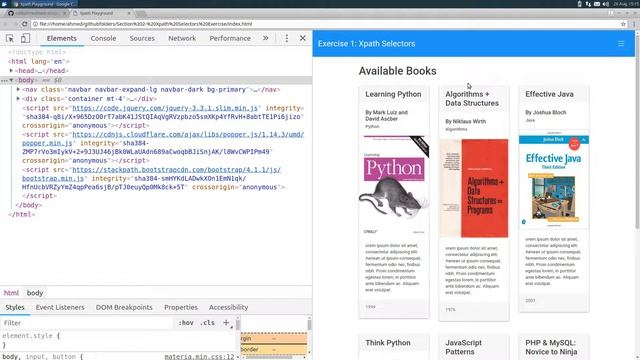Select the Algorithms + Data Structures cover image
The width and height of the screenshot is (640, 360).
pyautogui.click(x=474, y=188)
